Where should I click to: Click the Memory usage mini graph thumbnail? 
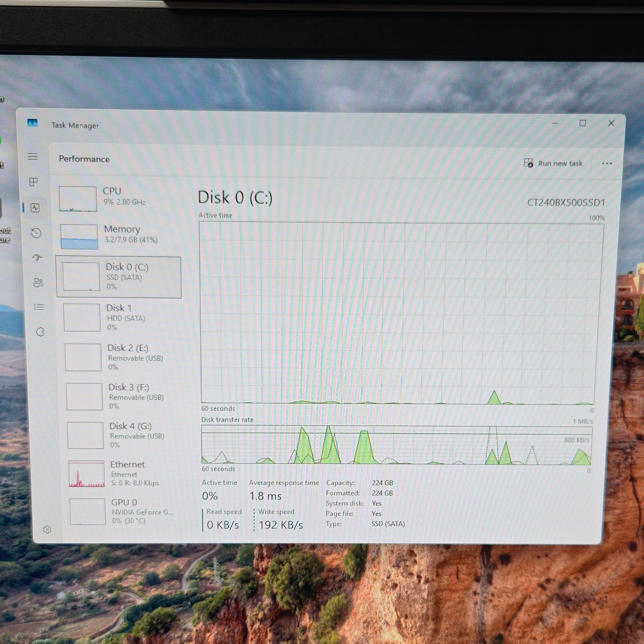point(79,237)
